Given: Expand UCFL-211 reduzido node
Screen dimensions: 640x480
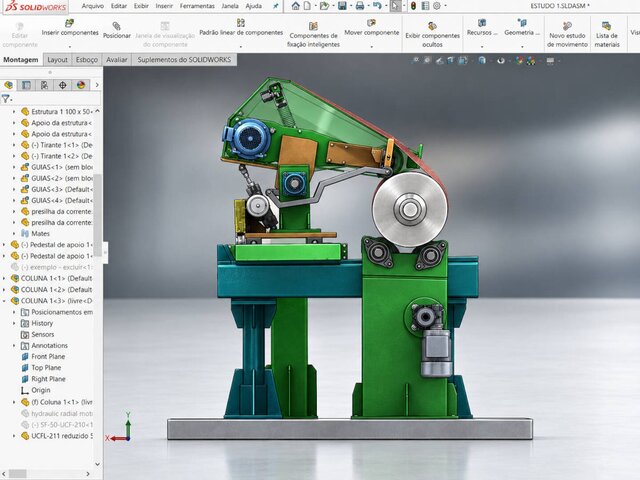Looking at the screenshot, I should coord(14,436).
